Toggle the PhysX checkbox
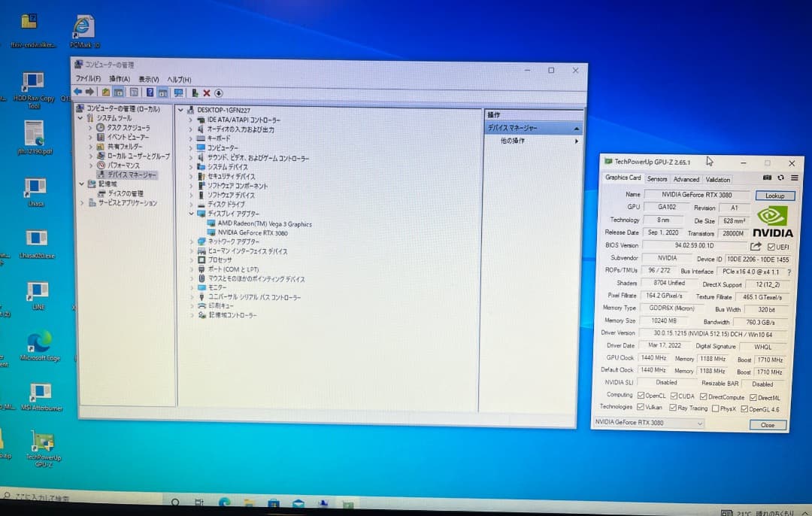812x516 pixels. tap(715, 408)
